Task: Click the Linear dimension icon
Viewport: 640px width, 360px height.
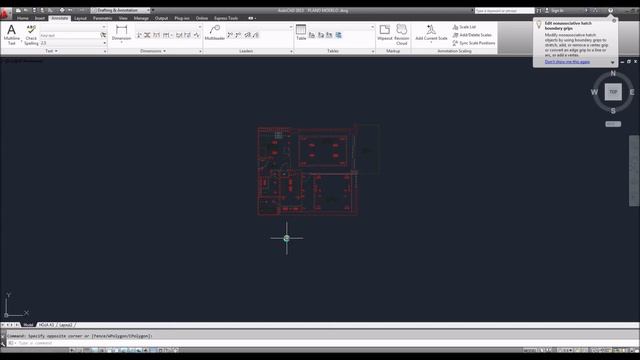Action: [x=138, y=36]
